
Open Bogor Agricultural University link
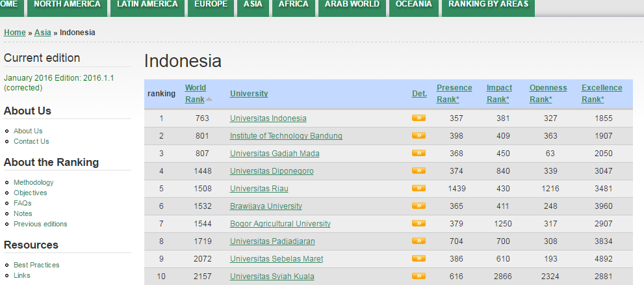280,224
